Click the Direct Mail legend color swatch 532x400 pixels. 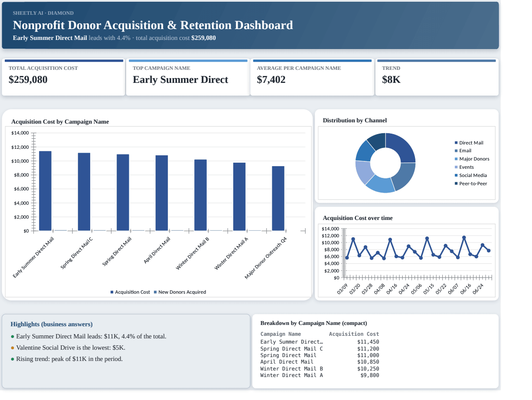456,143
